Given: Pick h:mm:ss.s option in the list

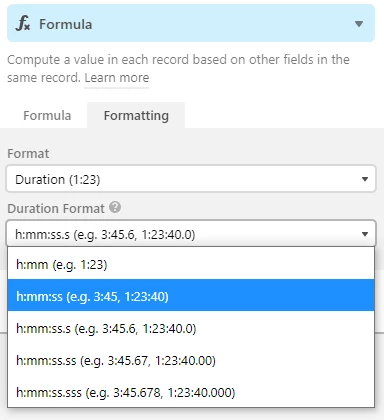Looking at the screenshot, I should tap(191, 328).
